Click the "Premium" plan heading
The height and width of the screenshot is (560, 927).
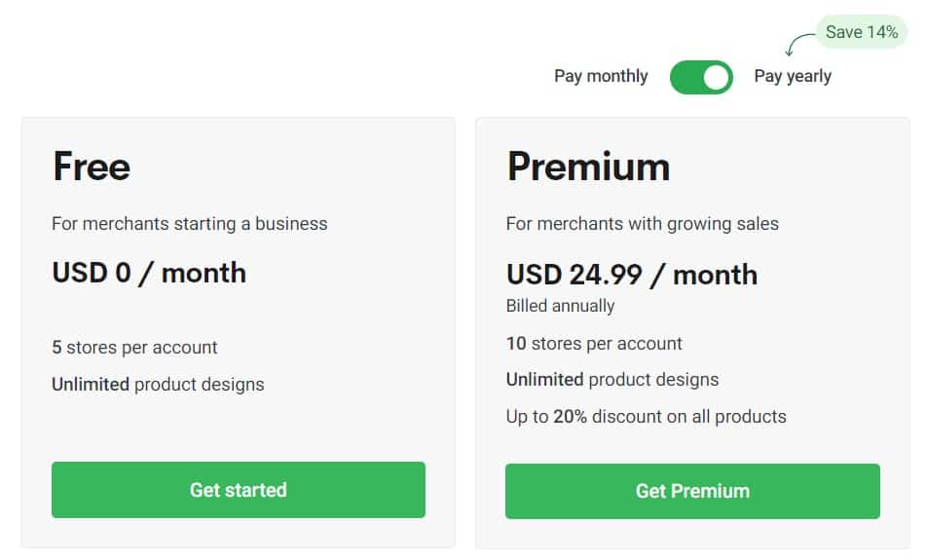coord(588,167)
